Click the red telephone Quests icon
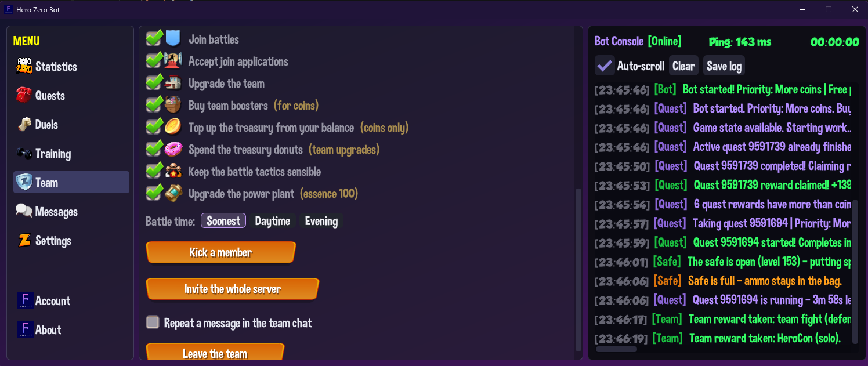This screenshot has width=868, height=366. coord(24,95)
